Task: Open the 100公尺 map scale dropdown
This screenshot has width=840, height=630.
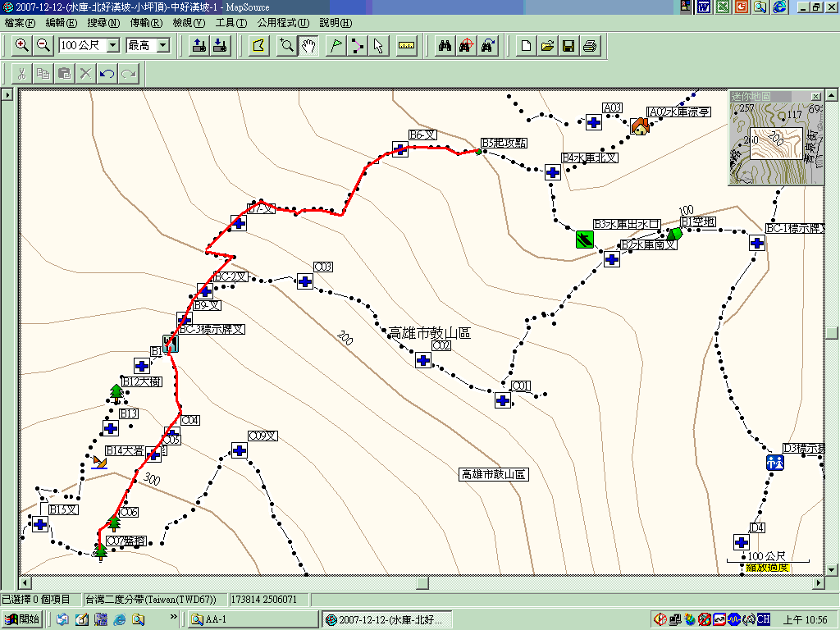Action: coord(113,46)
